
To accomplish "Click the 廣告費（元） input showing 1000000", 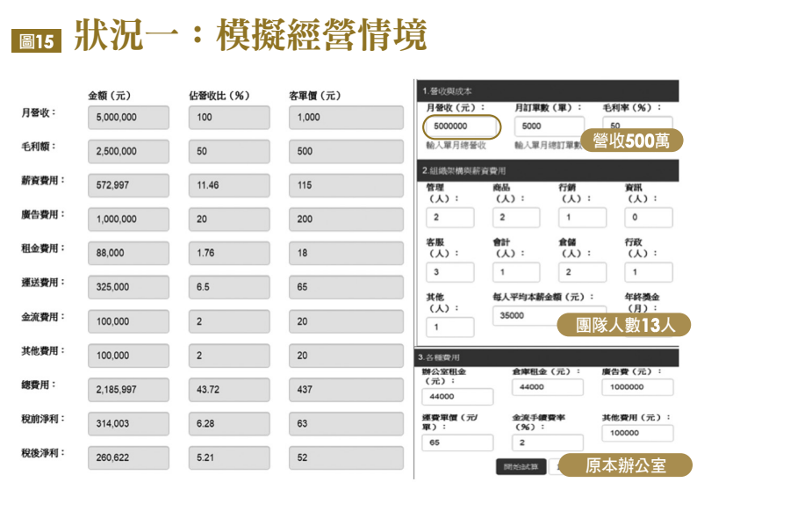I will (x=637, y=387).
